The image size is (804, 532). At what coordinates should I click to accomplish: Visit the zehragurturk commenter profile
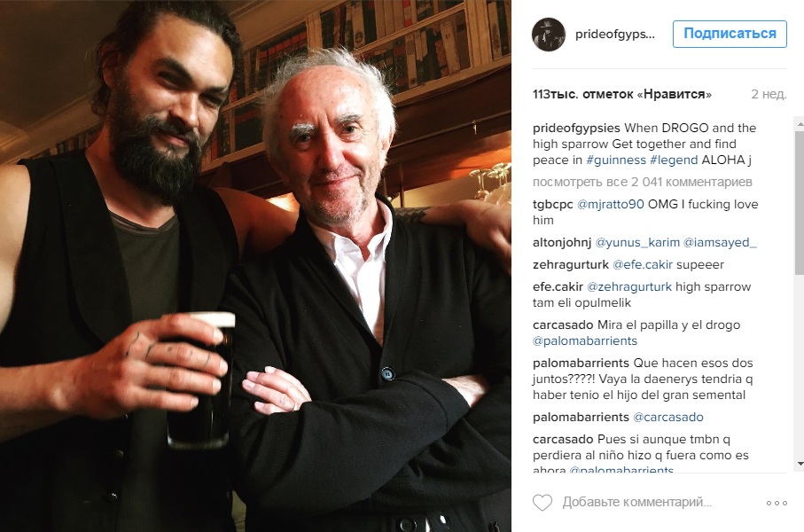(x=571, y=265)
